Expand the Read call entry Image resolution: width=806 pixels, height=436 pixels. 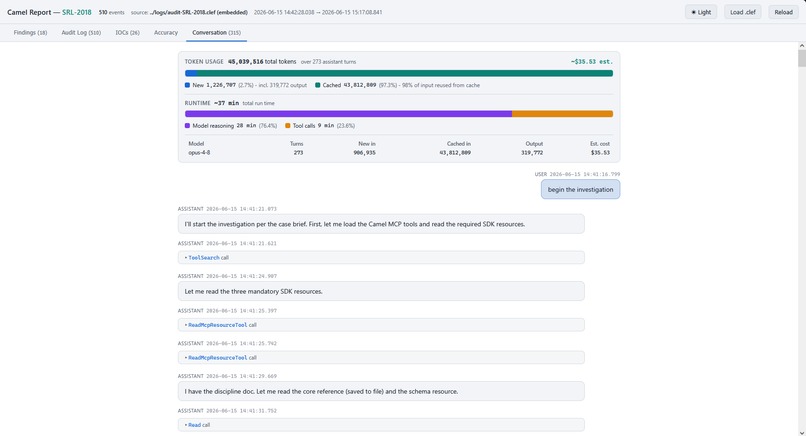pos(381,425)
